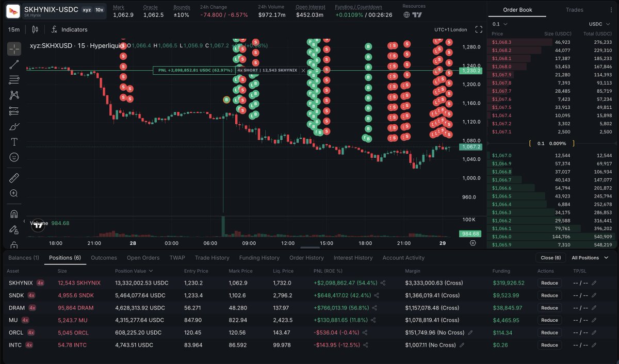
Task: Edit TP/SL for the SNDK position
Action: click(x=594, y=295)
